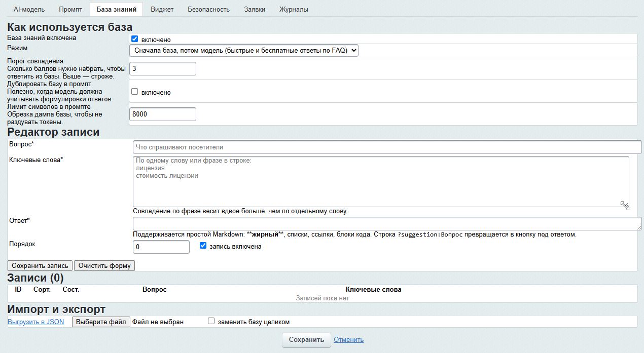Open the Выгрузить в JSON link

click(36, 322)
